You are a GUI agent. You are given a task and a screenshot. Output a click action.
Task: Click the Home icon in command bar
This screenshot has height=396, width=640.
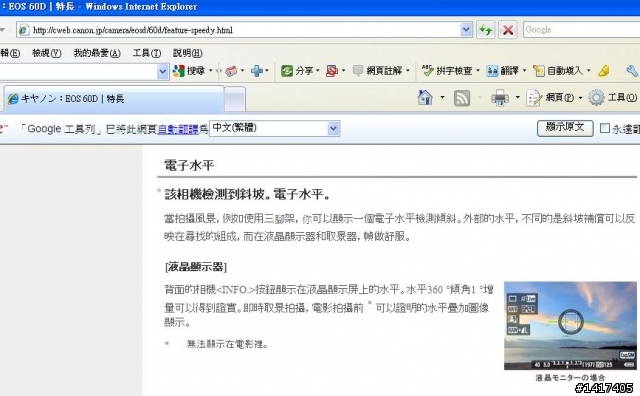tap(425, 98)
